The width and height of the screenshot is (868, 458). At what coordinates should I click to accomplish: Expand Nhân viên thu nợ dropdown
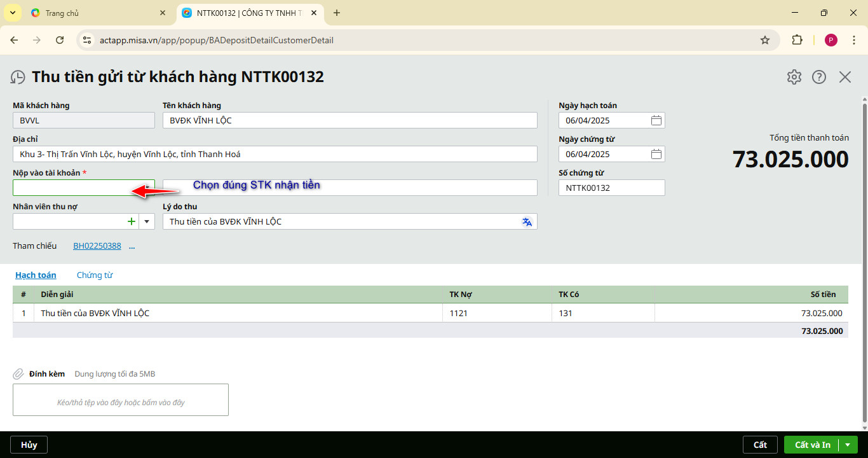click(147, 221)
